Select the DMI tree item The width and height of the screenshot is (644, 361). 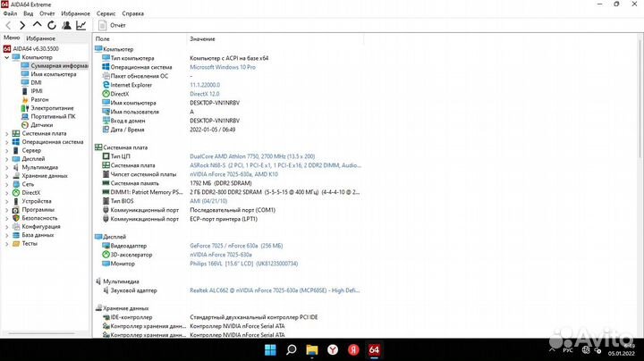click(31, 82)
